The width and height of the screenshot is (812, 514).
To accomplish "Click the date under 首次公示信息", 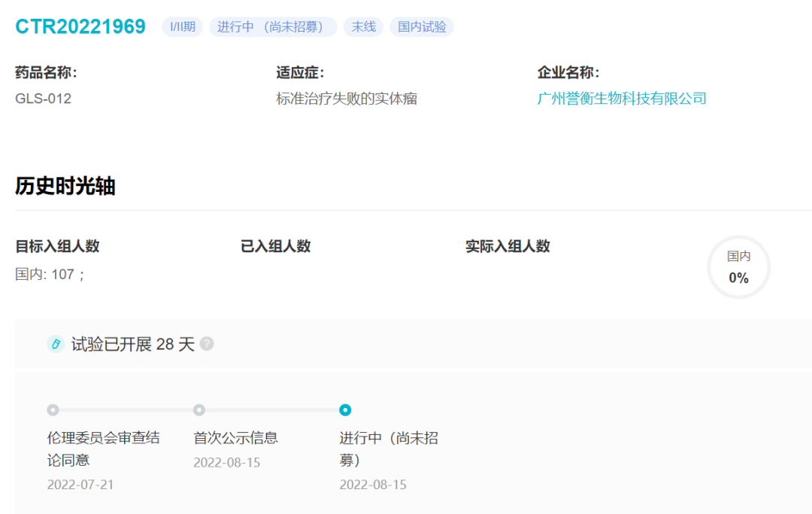I will (227, 462).
